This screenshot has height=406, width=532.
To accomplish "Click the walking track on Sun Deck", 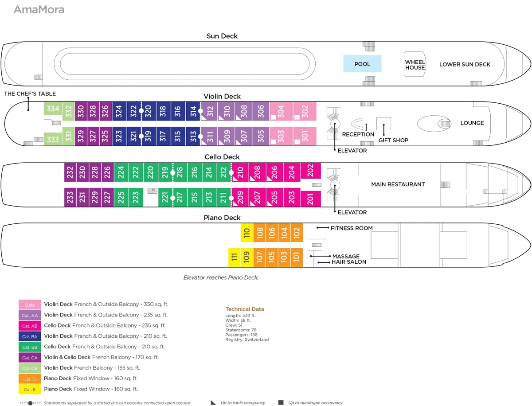I will point(184,64).
